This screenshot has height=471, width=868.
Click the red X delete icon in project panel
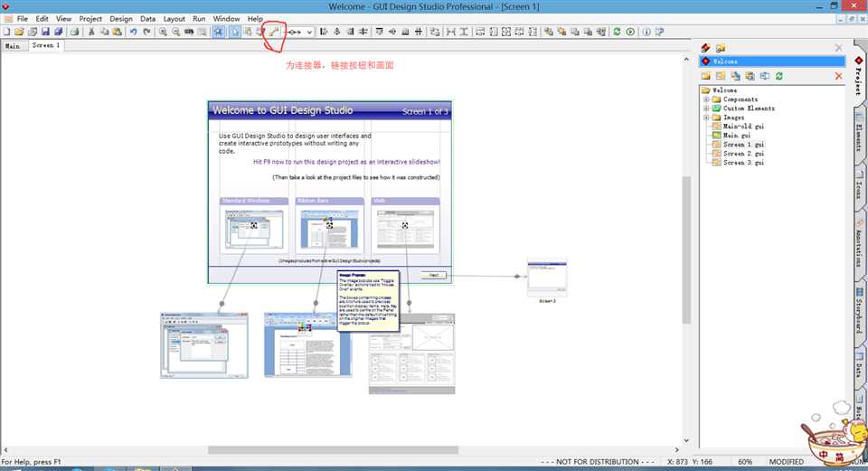(838, 76)
